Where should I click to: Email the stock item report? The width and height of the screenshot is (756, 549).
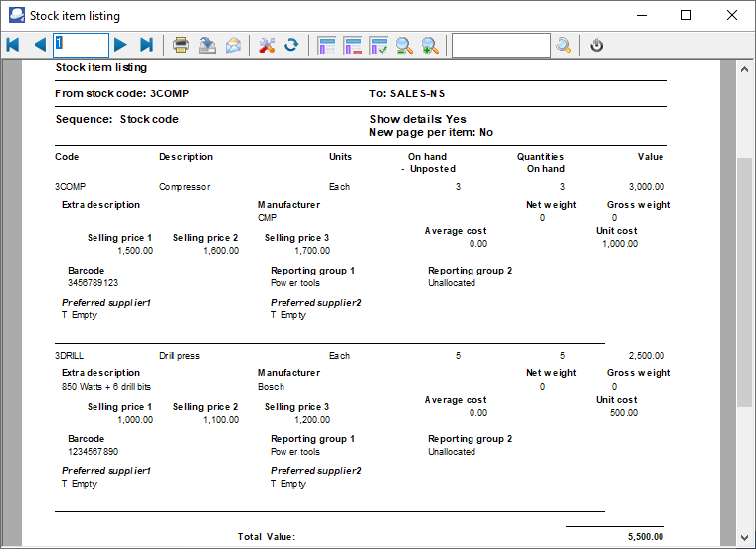(233, 45)
